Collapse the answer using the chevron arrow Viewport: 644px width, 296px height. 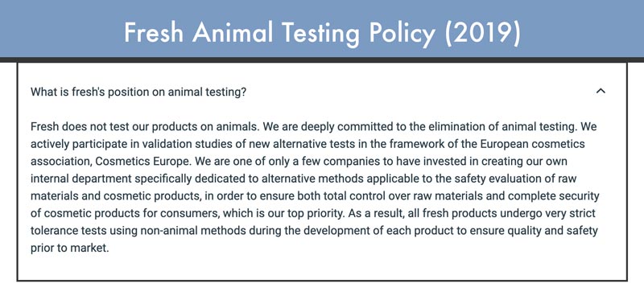(x=601, y=91)
